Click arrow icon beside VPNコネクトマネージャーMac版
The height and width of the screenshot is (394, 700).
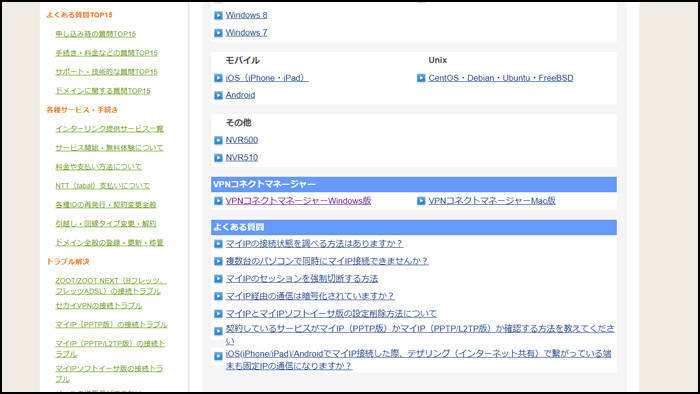421,201
